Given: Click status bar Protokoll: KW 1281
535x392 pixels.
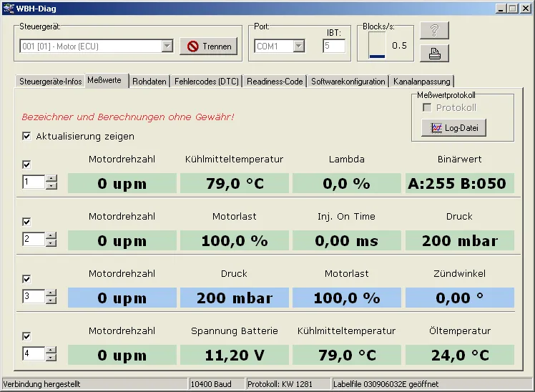Looking at the screenshot, I should (x=280, y=384).
